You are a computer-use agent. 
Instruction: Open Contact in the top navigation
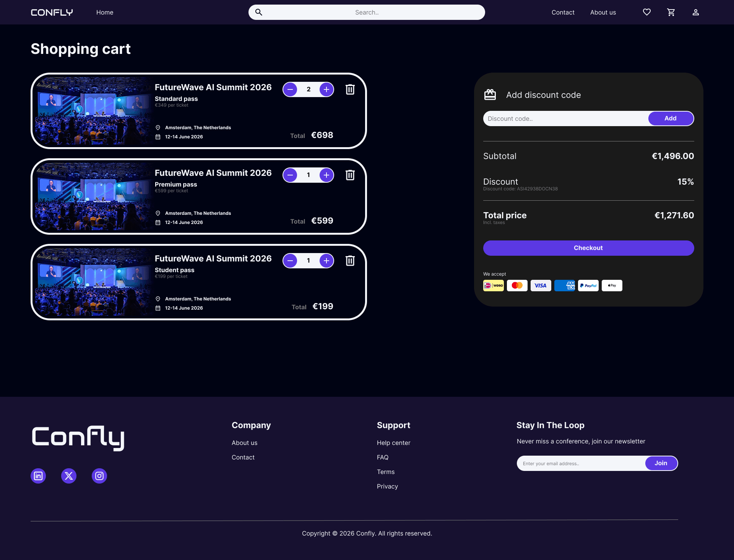pyautogui.click(x=563, y=12)
